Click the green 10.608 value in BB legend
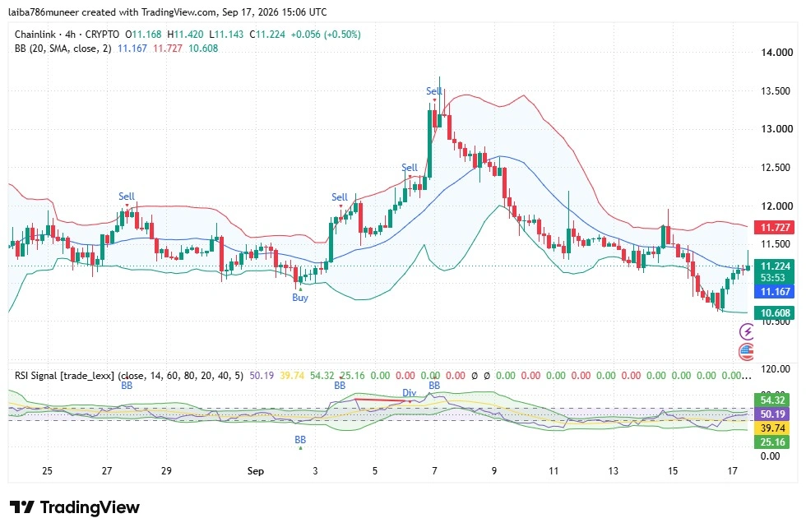 point(203,49)
